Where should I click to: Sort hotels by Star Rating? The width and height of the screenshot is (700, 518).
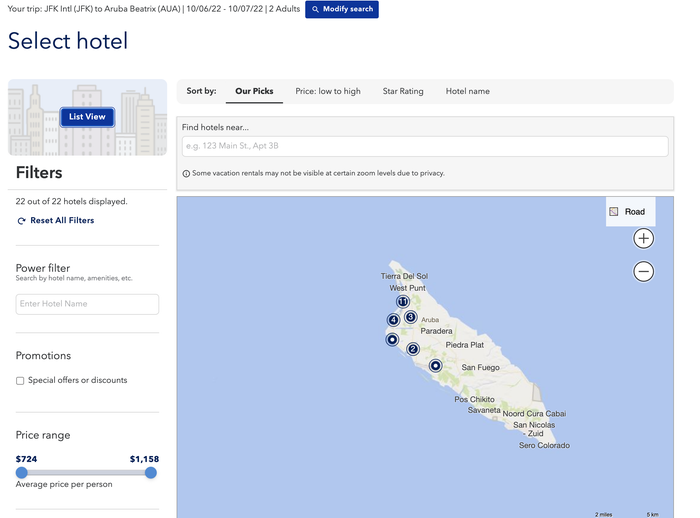403,91
